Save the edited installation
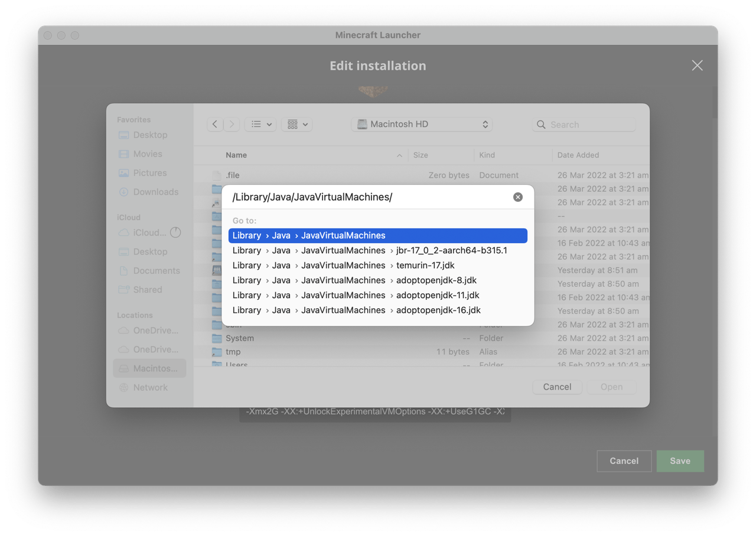The height and width of the screenshot is (536, 756). click(x=680, y=461)
